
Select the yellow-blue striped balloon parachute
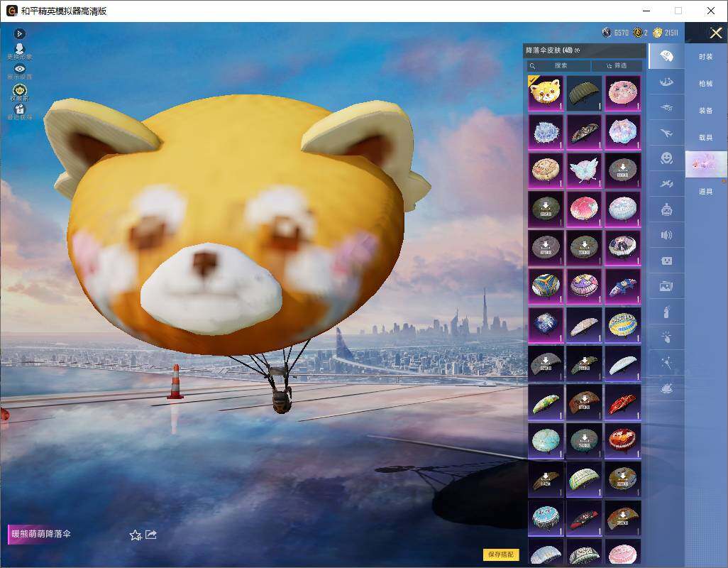pyautogui.click(x=622, y=324)
